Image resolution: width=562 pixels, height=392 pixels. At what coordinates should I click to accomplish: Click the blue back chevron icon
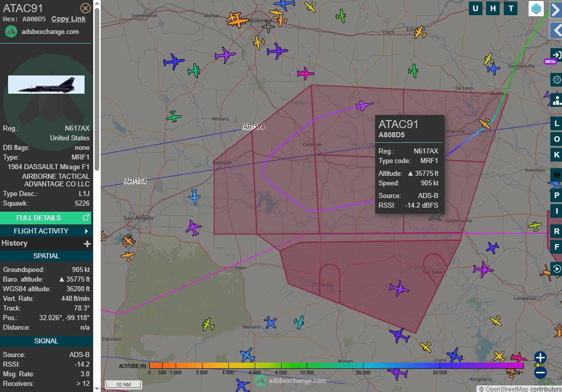click(x=556, y=30)
